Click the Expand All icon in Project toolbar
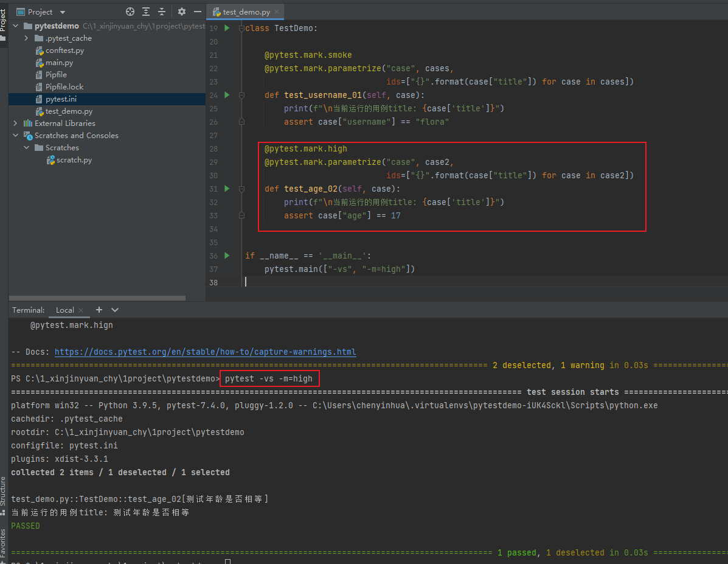728x564 pixels. pyautogui.click(x=146, y=11)
